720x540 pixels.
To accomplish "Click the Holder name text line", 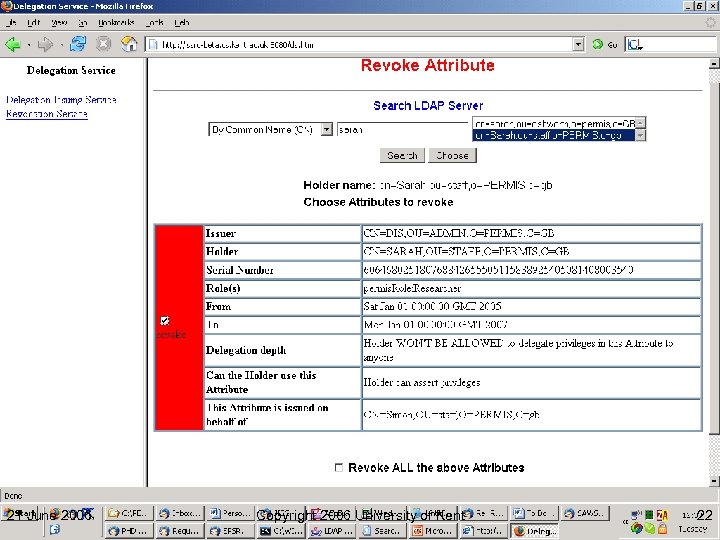I will [x=428, y=185].
